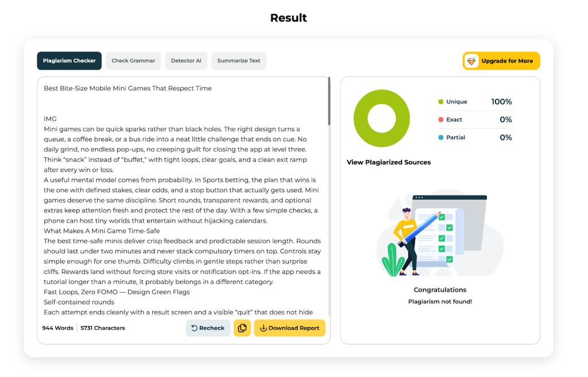Open the Summarize Text tab
The width and height of the screenshot is (588, 377).
click(x=239, y=61)
